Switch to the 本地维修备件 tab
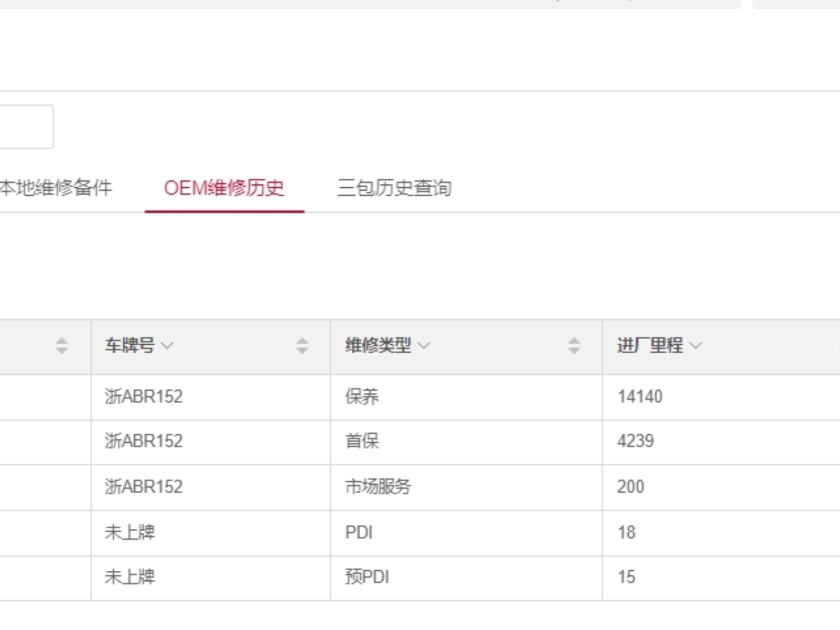This screenshot has height=630, width=840. click(x=55, y=188)
